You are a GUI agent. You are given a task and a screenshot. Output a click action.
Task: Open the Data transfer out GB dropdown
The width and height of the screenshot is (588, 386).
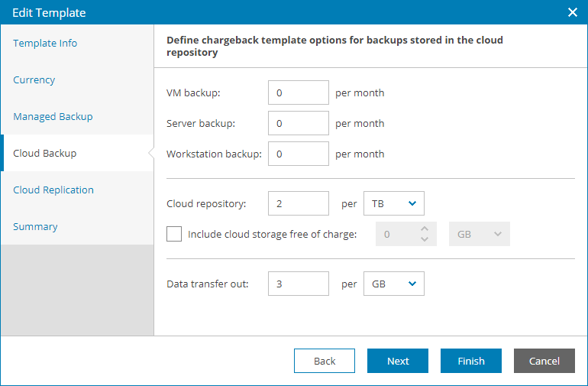point(394,284)
